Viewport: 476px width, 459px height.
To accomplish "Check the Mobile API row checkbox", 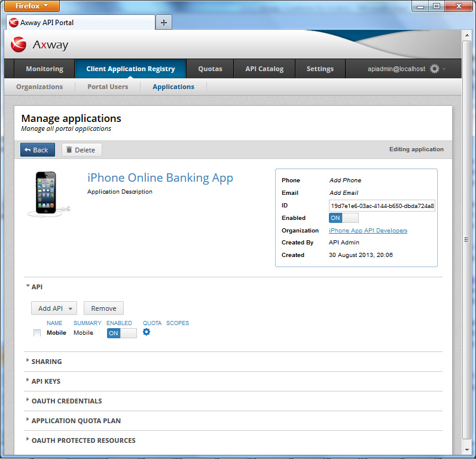I will coord(37,333).
